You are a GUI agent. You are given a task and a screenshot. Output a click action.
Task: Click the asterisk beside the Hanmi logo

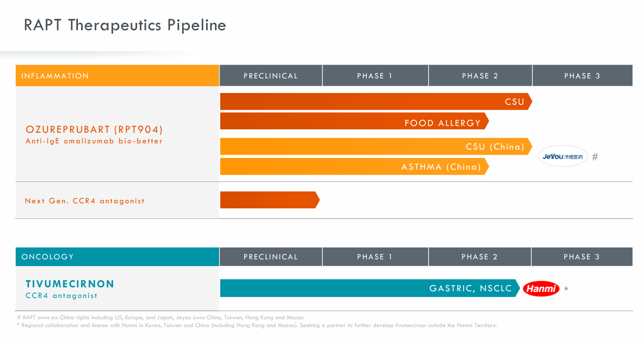[x=566, y=289]
